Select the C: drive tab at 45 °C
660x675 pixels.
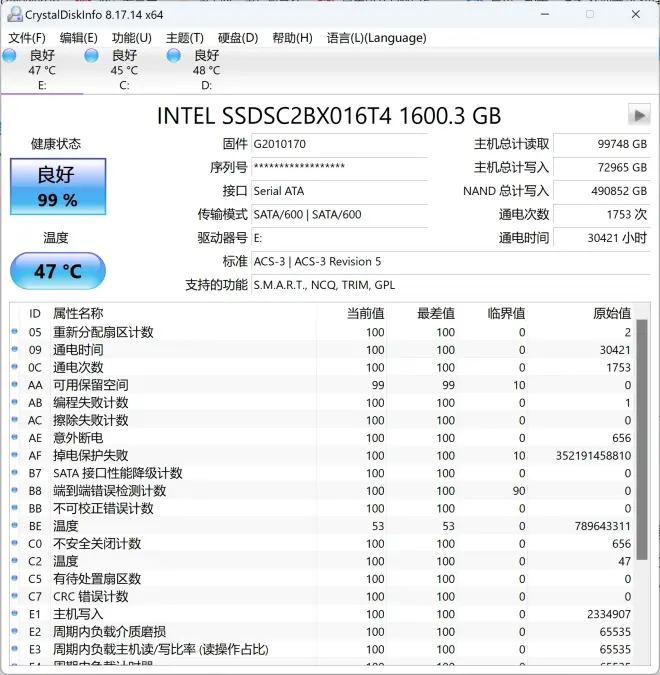point(124,70)
